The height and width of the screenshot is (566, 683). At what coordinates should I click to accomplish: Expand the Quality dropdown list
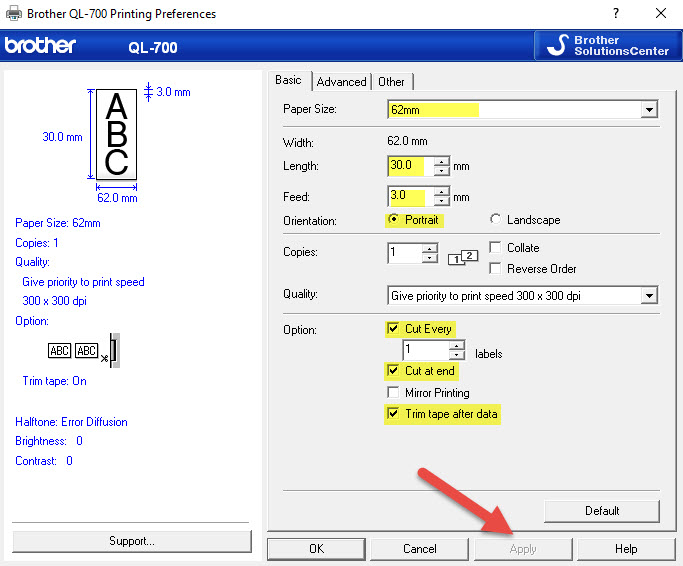pyautogui.click(x=649, y=295)
